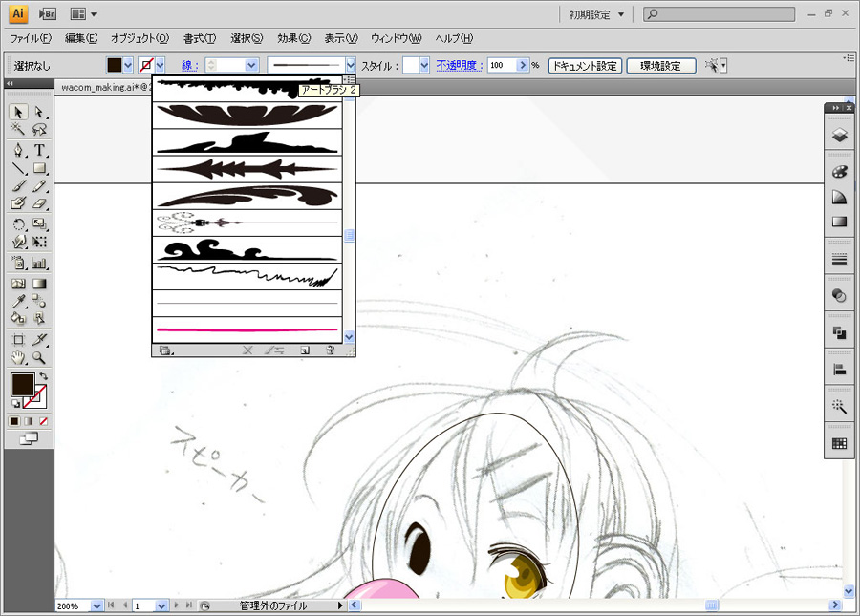Reset to default fill and stroke

click(x=15, y=404)
